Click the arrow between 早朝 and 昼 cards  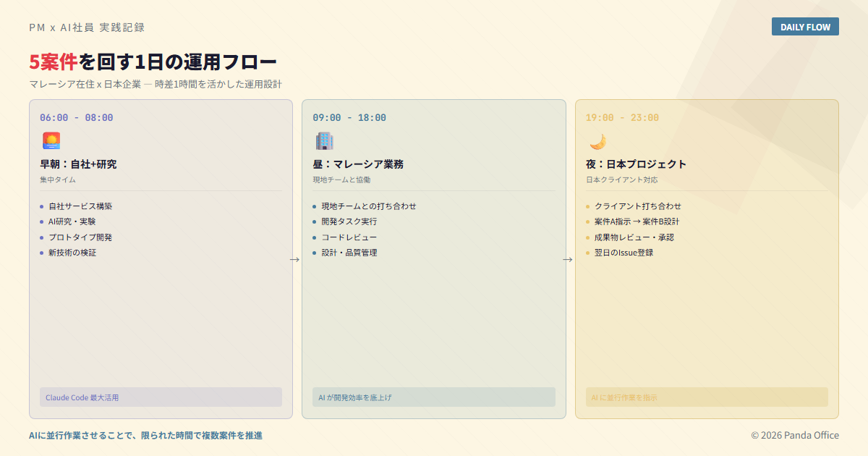point(293,258)
